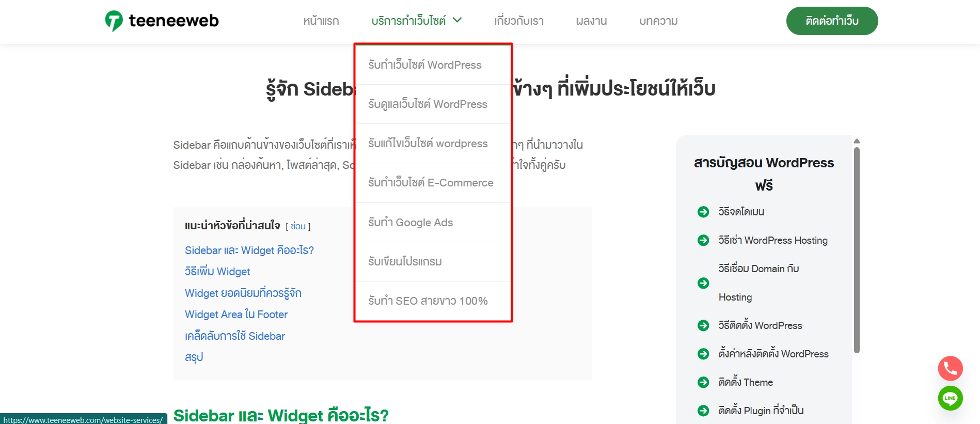The image size is (980, 424).
Task: Open the วิธีเช่า WordPress Hosting tutorial link
Action: pos(773,240)
